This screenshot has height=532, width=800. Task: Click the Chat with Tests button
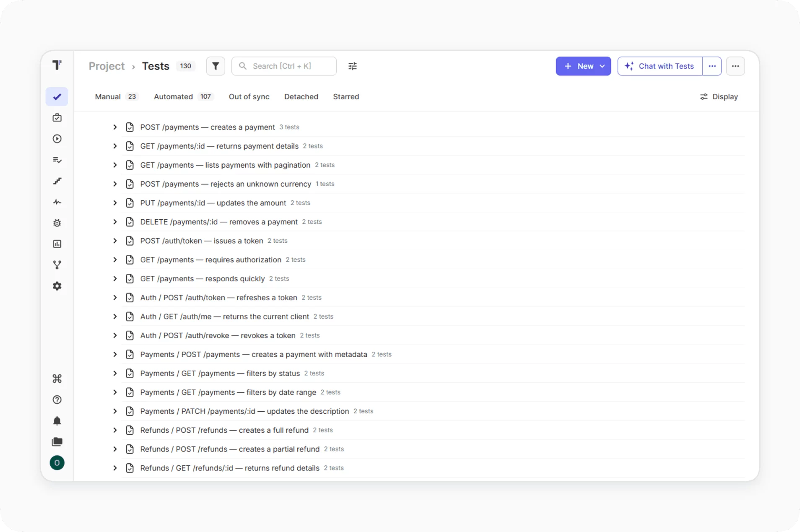click(x=660, y=66)
